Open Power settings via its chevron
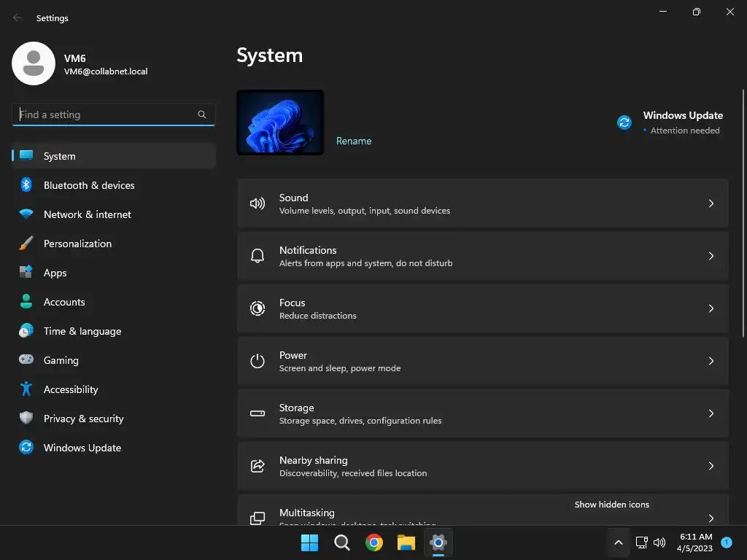747x560 pixels. coord(711,361)
